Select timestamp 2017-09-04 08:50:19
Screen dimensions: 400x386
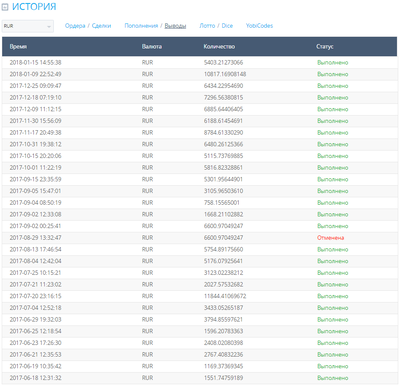tap(35, 203)
